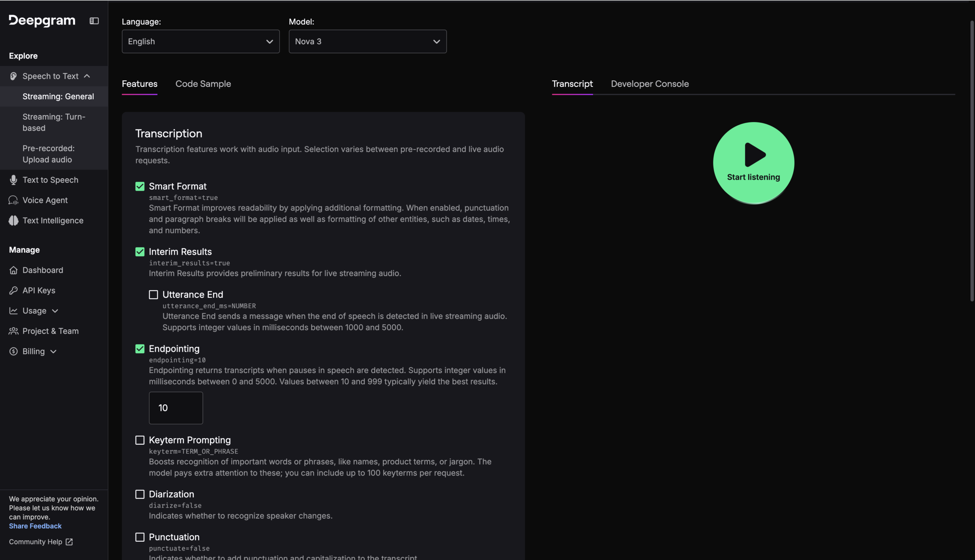Click the Interim Results label
Viewport: 975px width, 560px height.
click(x=181, y=252)
